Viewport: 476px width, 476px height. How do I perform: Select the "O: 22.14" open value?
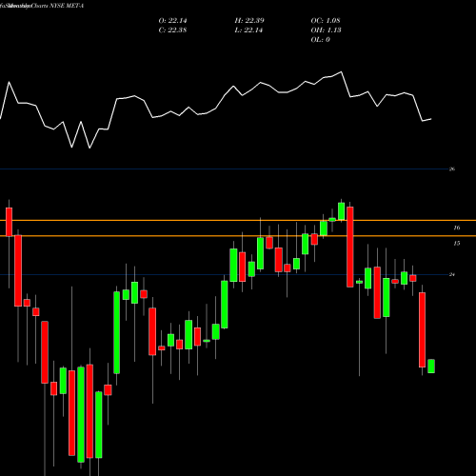[172, 21]
